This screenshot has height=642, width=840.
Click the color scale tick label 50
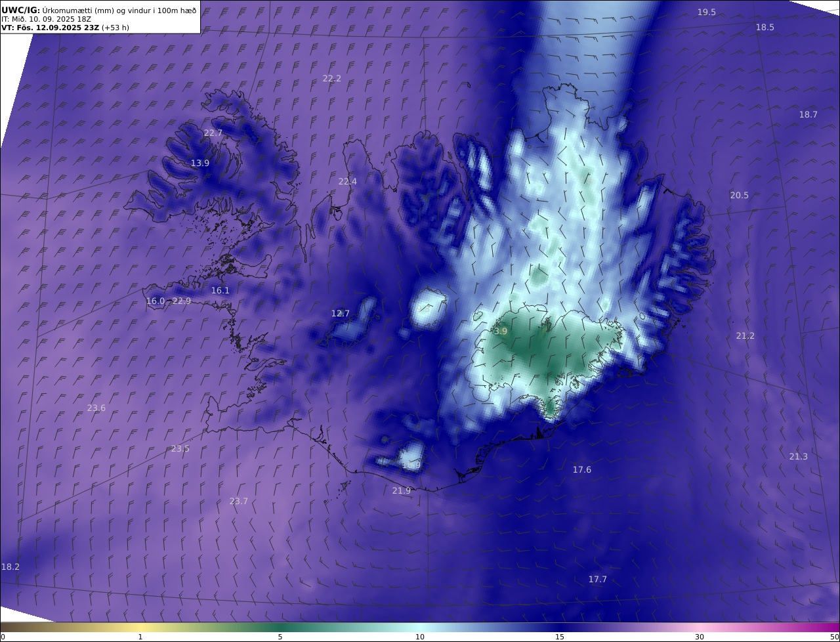(x=834, y=637)
